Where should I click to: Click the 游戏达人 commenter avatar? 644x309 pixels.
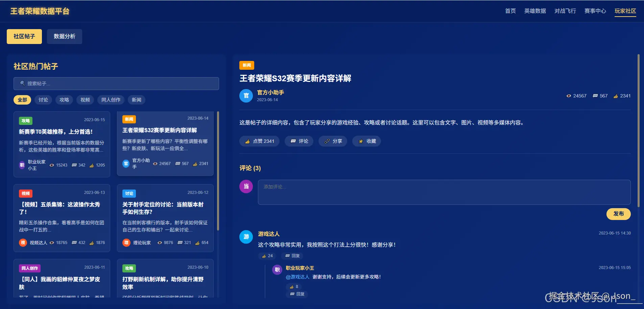point(246,237)
